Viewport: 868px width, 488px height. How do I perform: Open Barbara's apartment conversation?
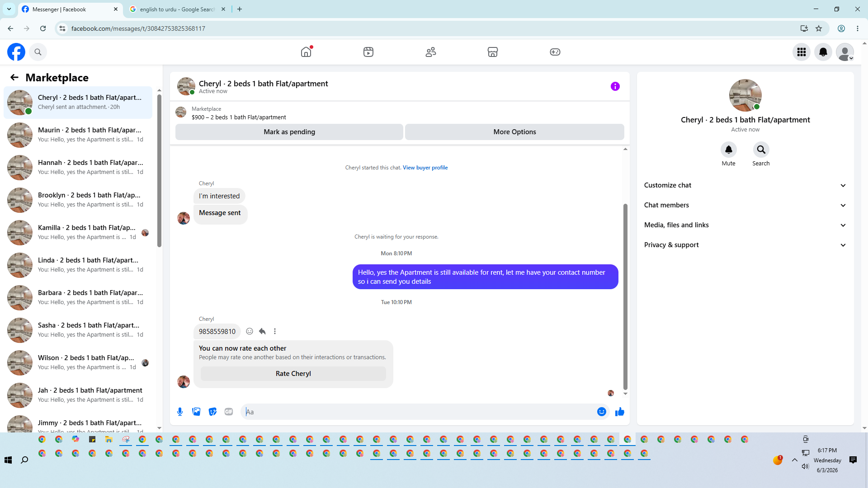[78, 297]
